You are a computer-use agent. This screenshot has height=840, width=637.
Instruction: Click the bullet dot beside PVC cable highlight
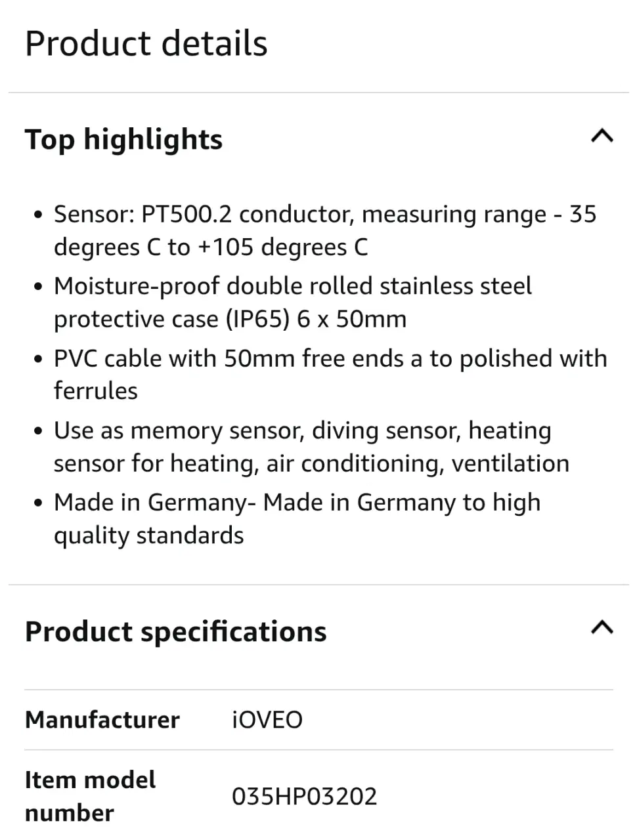[39, 359]
